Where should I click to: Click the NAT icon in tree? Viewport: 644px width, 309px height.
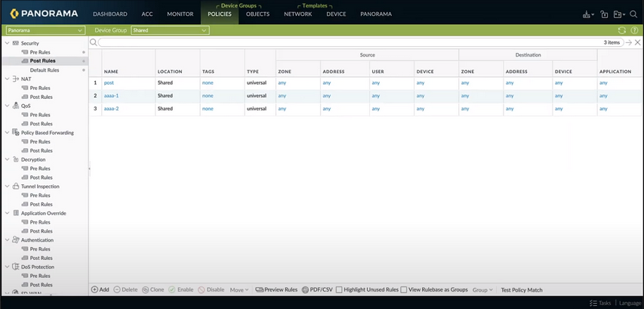[x=16, y=79]
